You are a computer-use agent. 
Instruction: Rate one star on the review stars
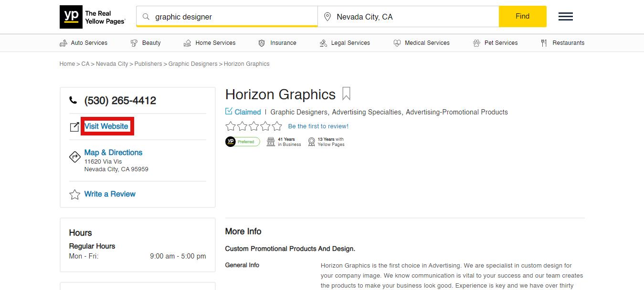231,126
